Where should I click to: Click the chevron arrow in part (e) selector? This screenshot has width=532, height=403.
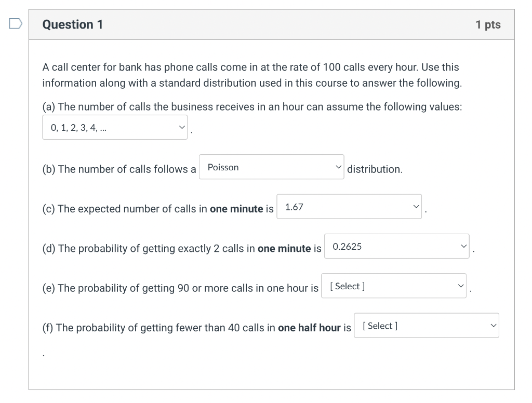[460, 286]
